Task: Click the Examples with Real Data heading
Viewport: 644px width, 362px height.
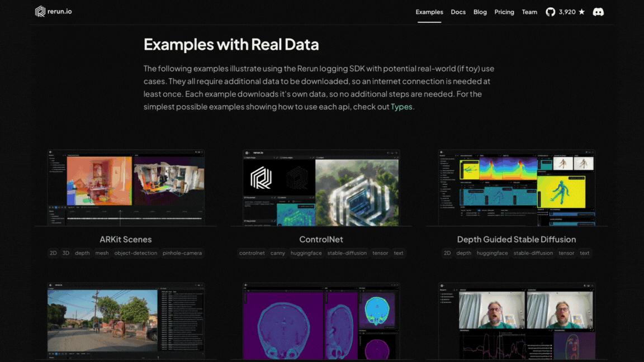Action: point(231,44)
